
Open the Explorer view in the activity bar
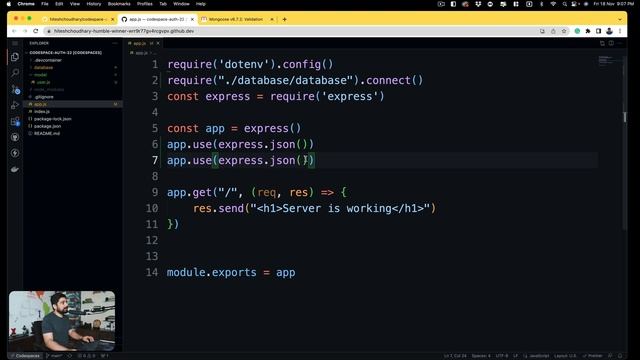pos(15,57)
